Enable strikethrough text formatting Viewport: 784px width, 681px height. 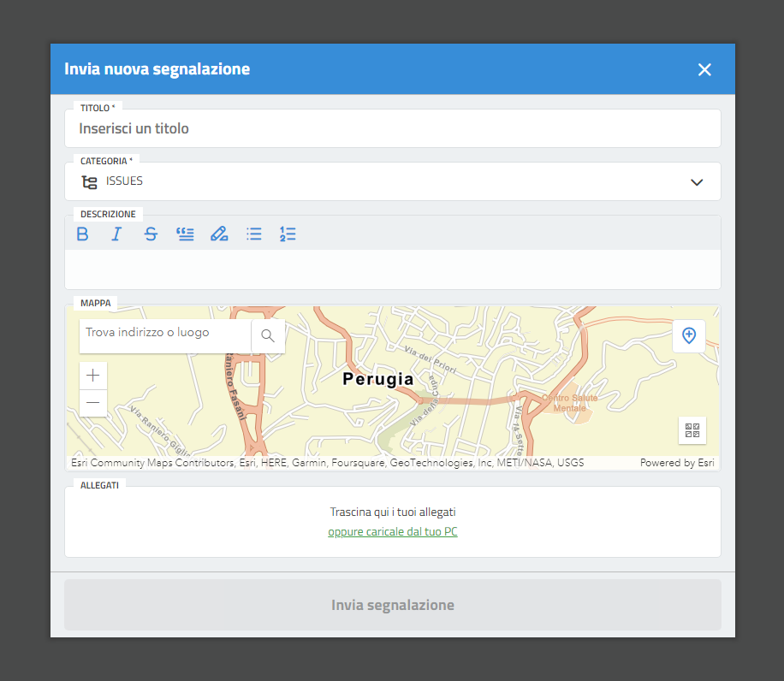pyautogui.click(x=151, y=234)
